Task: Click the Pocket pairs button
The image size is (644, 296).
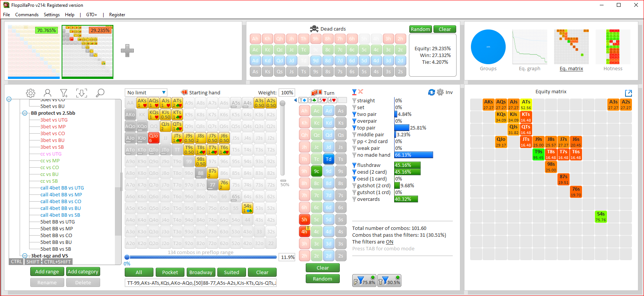Action: 170,272
